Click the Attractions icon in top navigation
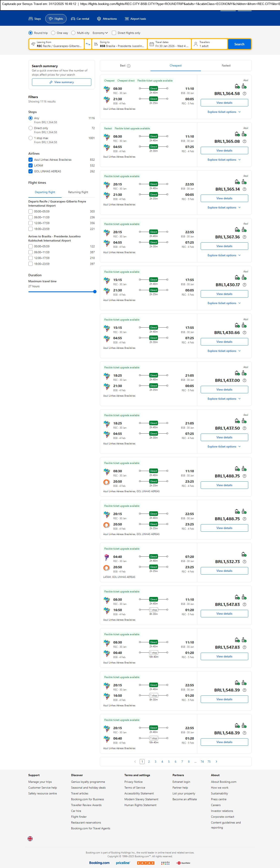 99,19
